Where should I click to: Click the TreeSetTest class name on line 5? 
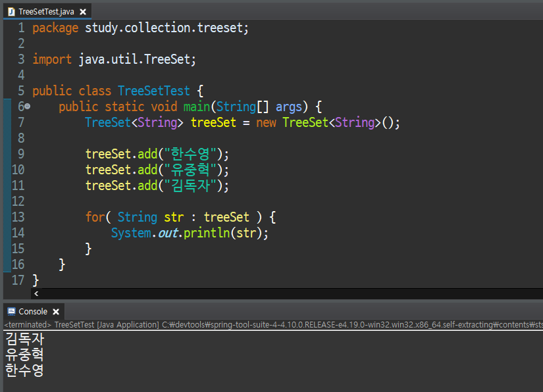click(x=154, y=91)
